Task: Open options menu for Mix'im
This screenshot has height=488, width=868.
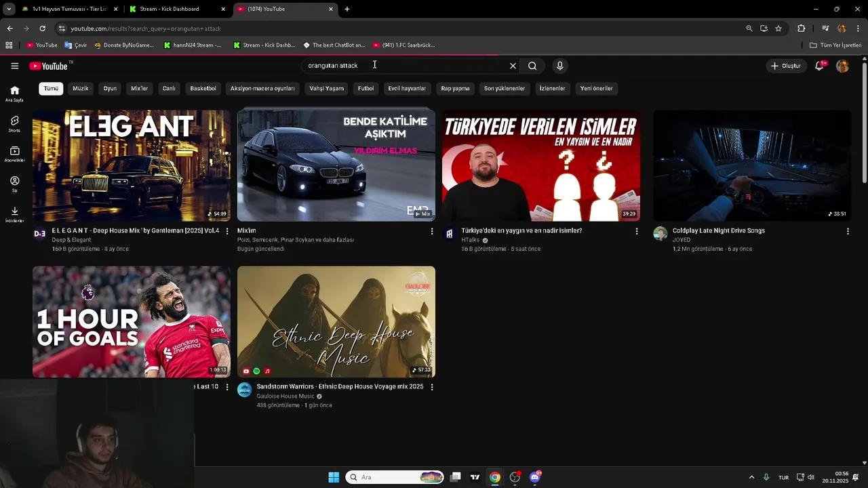Action: (x=432, y=231)
